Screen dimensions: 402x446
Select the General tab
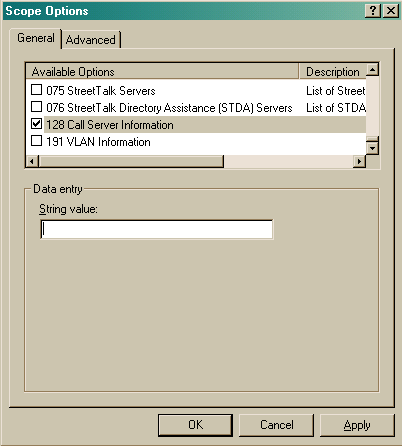coord(36,38)
